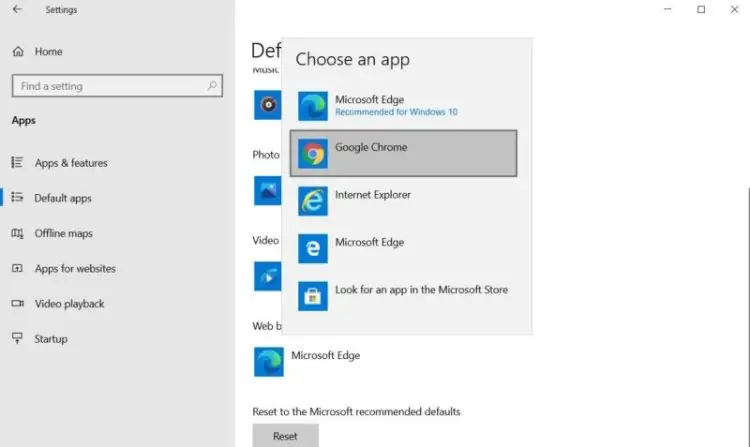Click Google Chrome text in chooser
The height and width of the screenshot is (447, 750).
[371, 147]
